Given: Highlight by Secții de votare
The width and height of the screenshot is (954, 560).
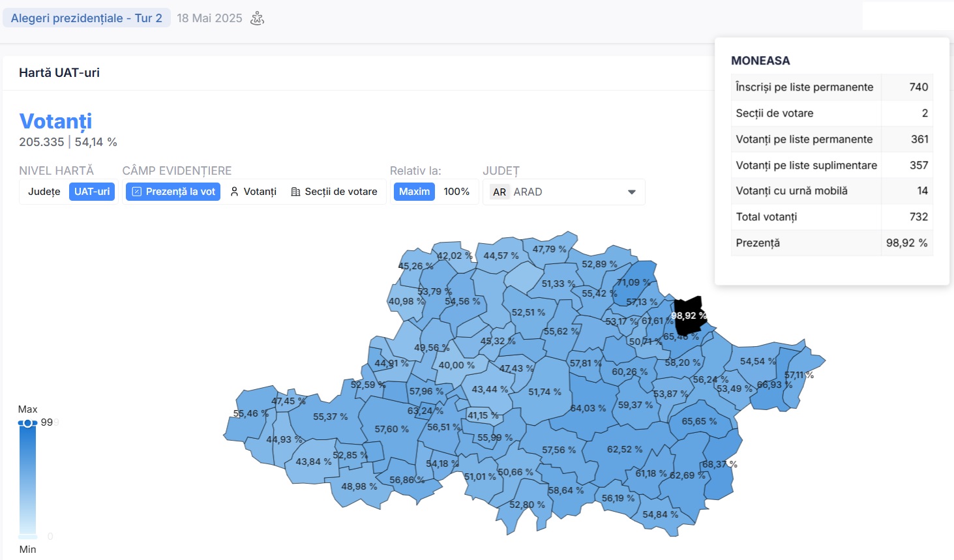Looking at the screenshot, I should click(x=334, y=192).
